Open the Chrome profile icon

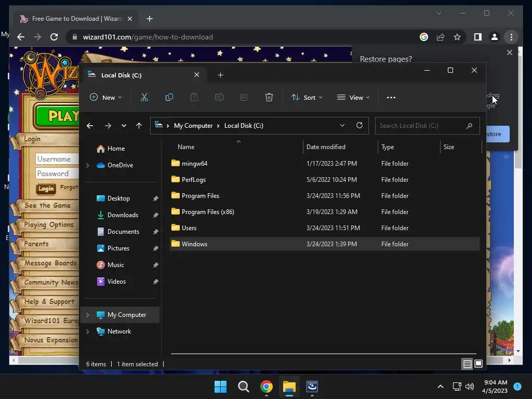[x=495, y=37]
